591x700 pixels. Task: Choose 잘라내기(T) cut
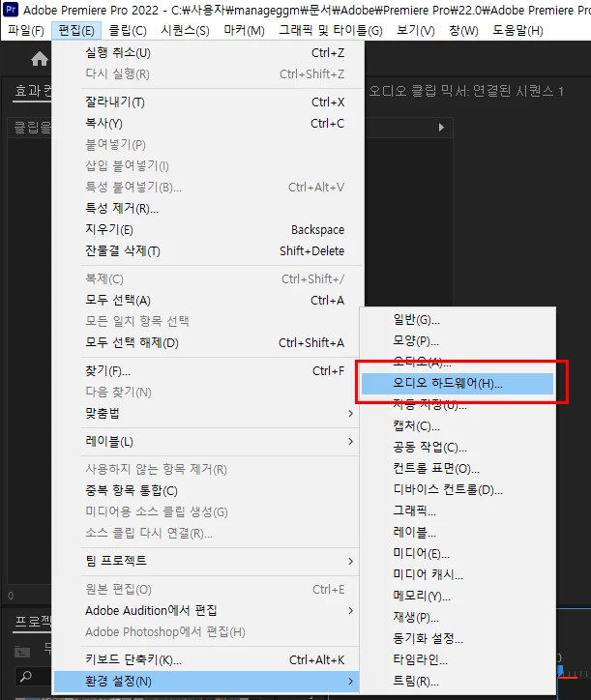[208, 102]
